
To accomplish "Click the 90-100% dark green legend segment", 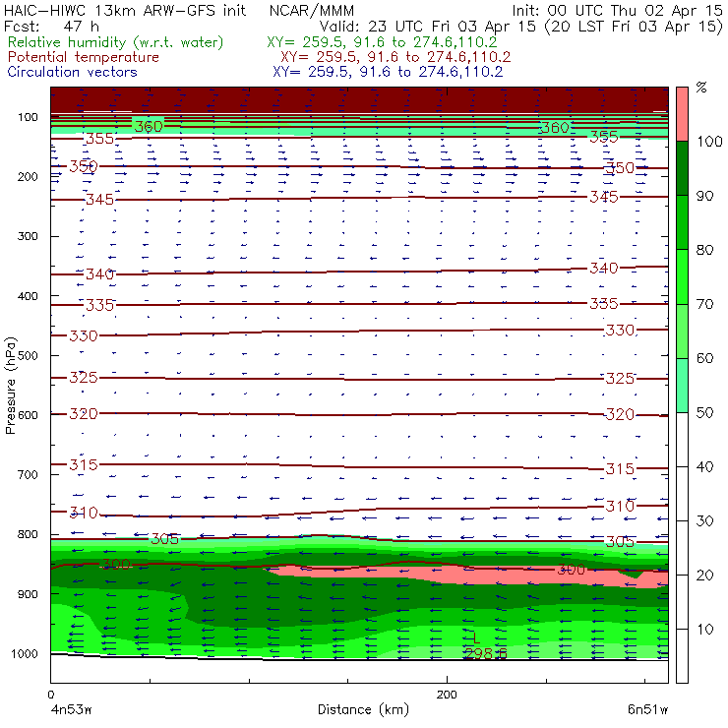I will tap(682, 168).
